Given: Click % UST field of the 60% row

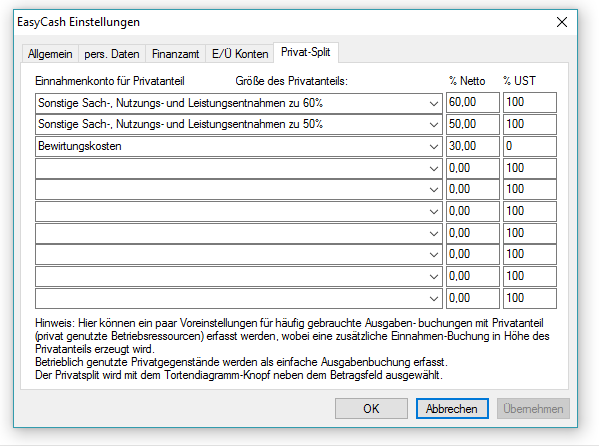Looking at the screenshot, I should [529, 102].
